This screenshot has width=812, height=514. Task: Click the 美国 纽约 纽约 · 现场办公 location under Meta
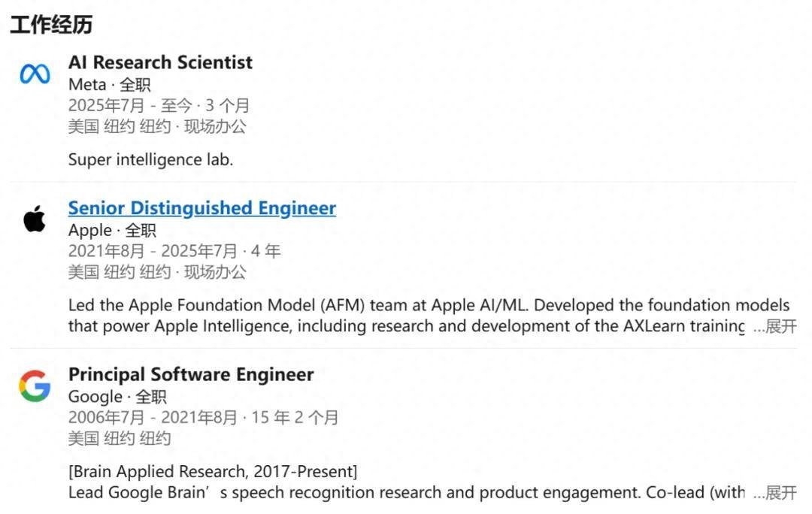159,126
